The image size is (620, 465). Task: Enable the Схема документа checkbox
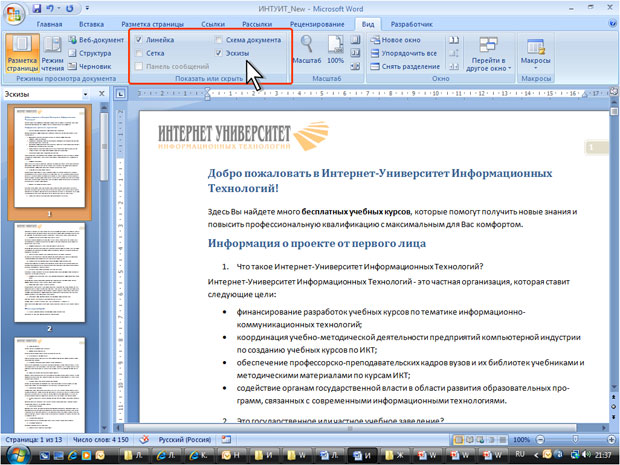[219, 40]
